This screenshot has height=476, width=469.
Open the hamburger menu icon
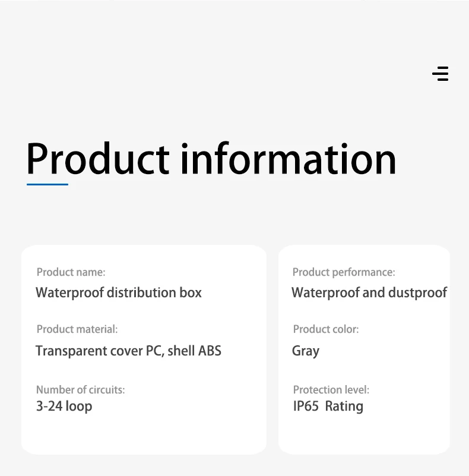(441, 74)
